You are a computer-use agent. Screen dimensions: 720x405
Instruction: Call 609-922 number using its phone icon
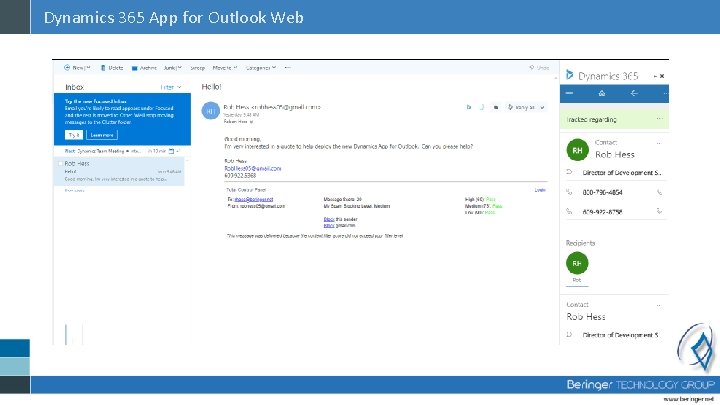coord(659,211)
